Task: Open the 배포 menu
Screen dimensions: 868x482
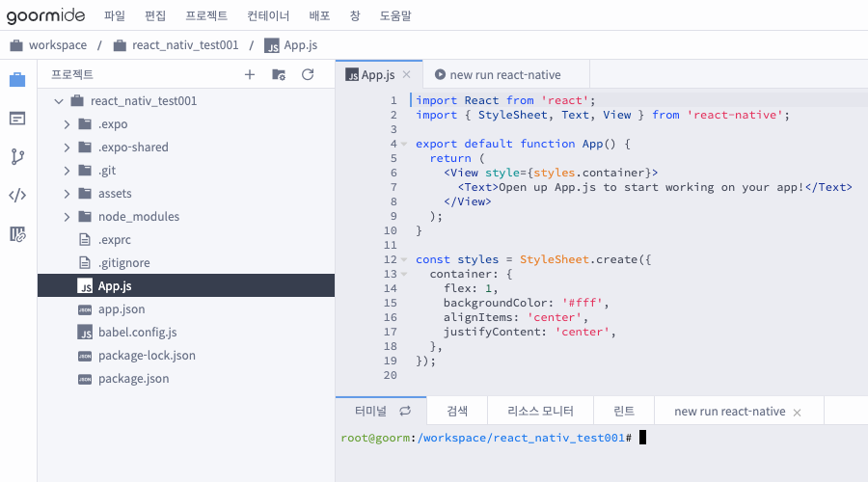Action: coord(319,16)
